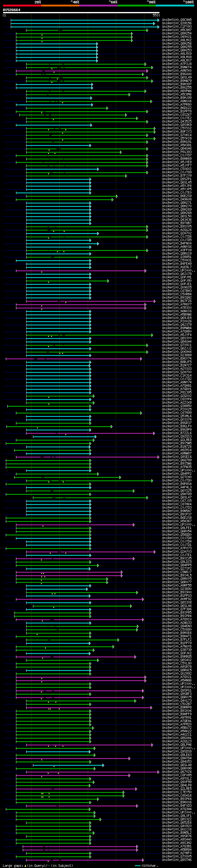The width and height of the screenshot is (197, 868).
Task: Click the cyan ~100% identity legend segment
Action: click(x=175, y=6)
